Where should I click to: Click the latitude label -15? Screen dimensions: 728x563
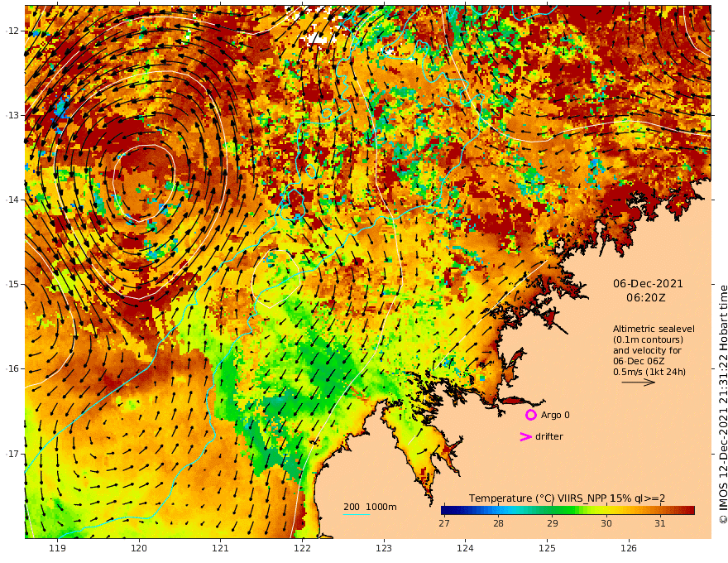point(13,284)
